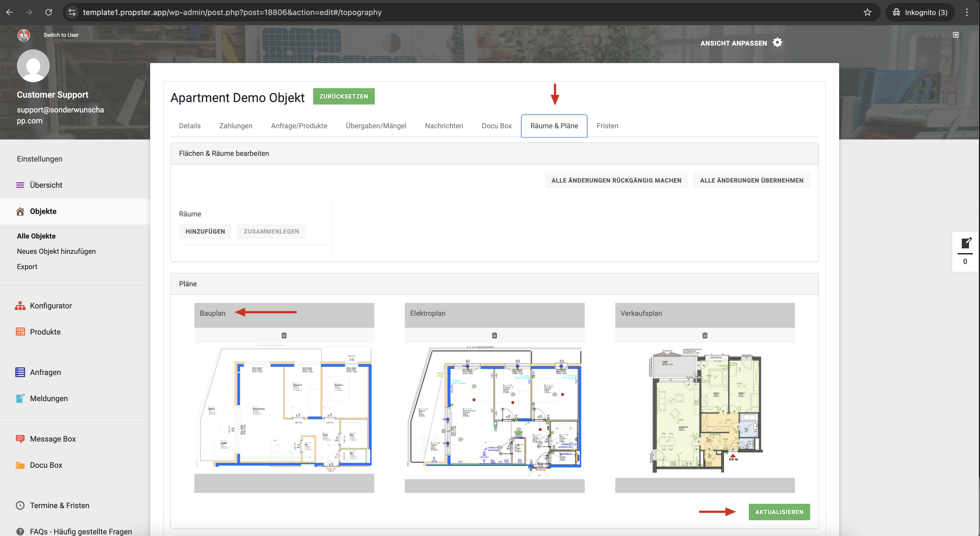
Task: Select the Übergaben/Mängel tab
Action: (x=376, y=126)
